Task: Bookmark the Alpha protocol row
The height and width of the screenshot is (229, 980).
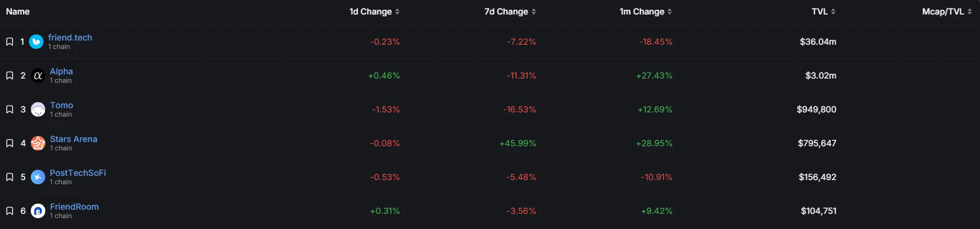Action: (x=10, y=76)
